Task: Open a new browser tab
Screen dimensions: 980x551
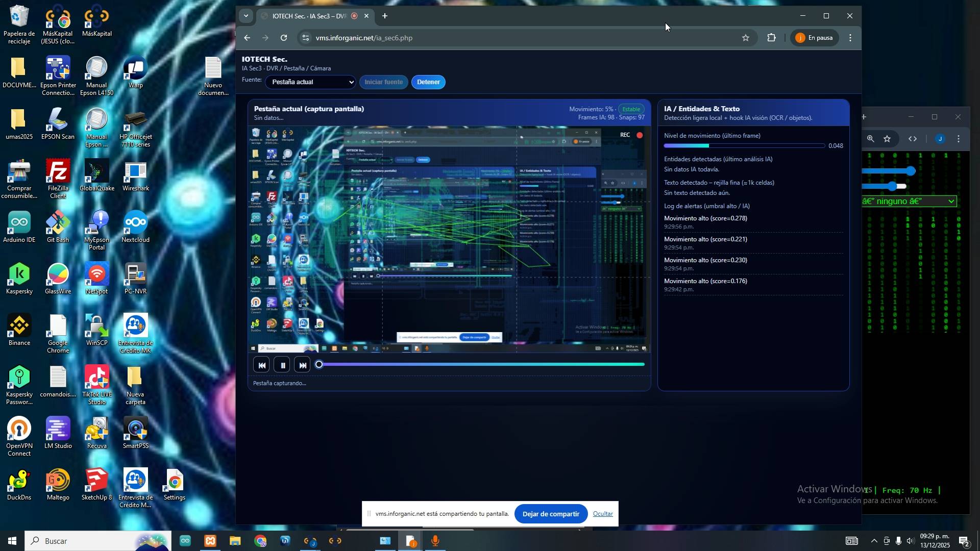Action: (385, 16)
